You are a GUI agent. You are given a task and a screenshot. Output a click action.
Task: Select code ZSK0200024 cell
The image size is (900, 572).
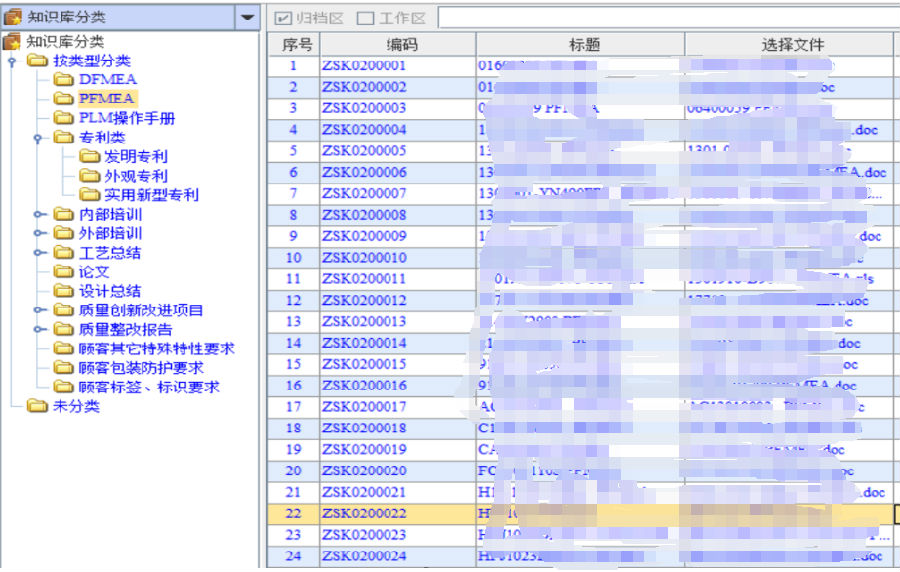tap(397, 557)
